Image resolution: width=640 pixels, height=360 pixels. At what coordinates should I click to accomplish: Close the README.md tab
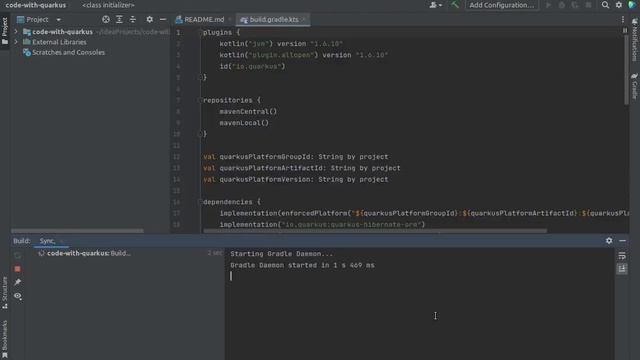tap(230, 20)
